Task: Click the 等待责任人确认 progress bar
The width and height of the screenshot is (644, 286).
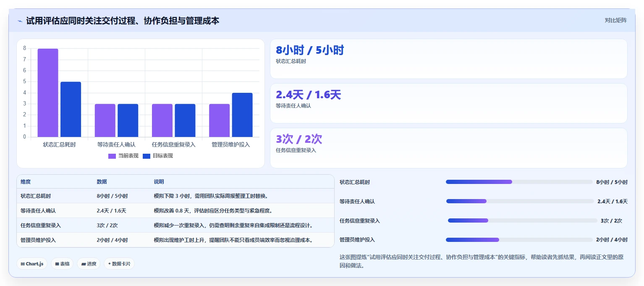Action: (520, 201)
